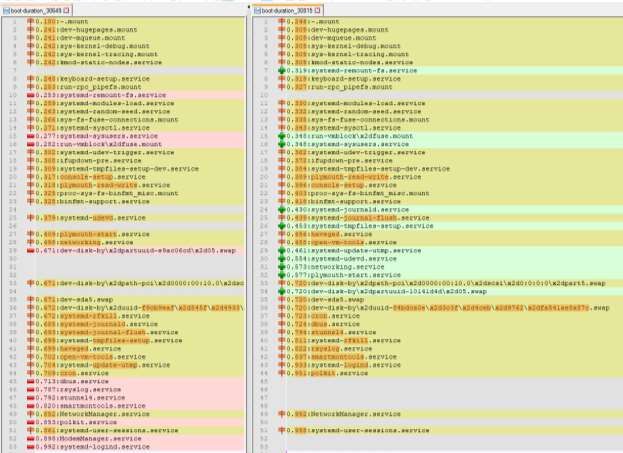Select right line 0.822:rsyslog.service

(329, 349)
